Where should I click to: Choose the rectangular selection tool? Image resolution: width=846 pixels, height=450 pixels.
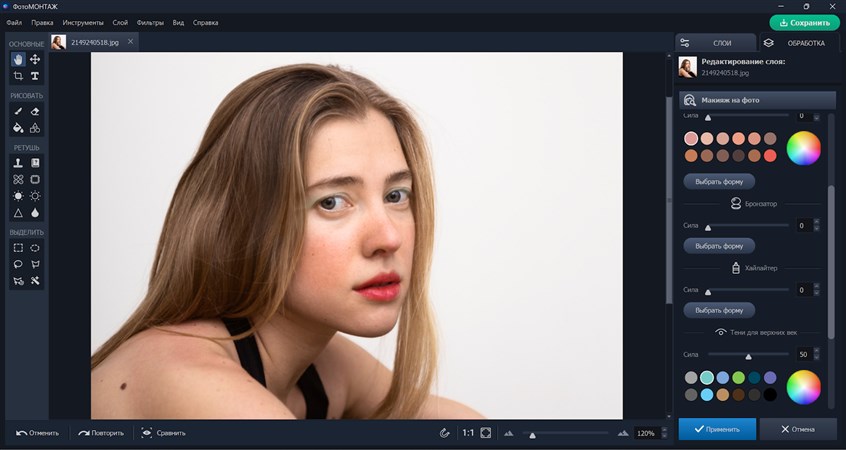(x=18, y=248)
